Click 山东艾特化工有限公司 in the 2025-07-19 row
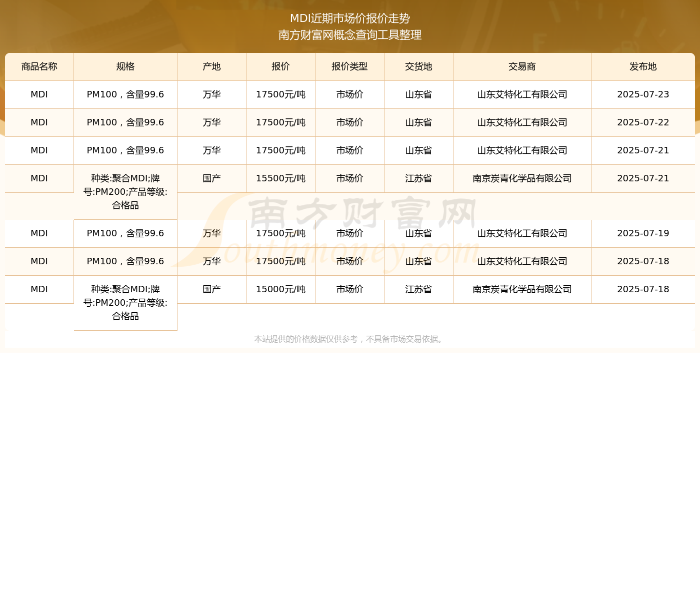Image resolution: width=700 pixels, height=602 pixels. 522,233
